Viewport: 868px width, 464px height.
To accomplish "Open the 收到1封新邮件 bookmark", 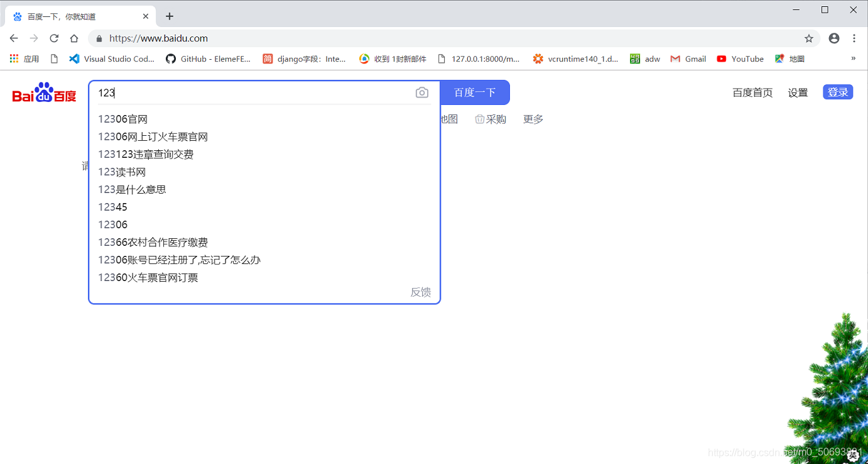I will 393,58.
